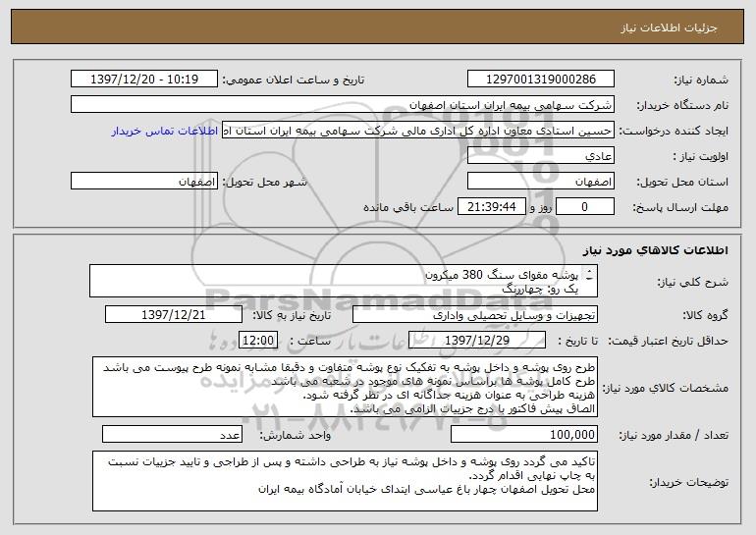Click the تاریخ نیاز به کالا field 1397/12/21

click(174, 315)
